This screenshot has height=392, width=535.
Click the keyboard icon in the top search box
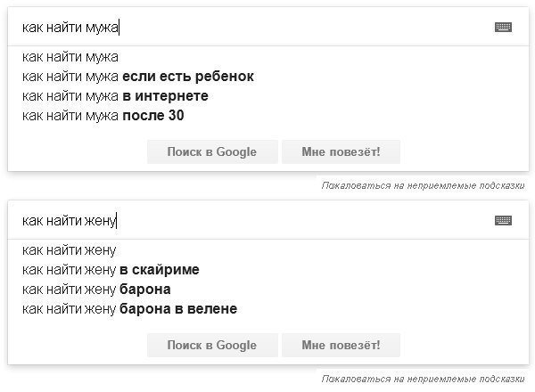click(x=503, y=27)
